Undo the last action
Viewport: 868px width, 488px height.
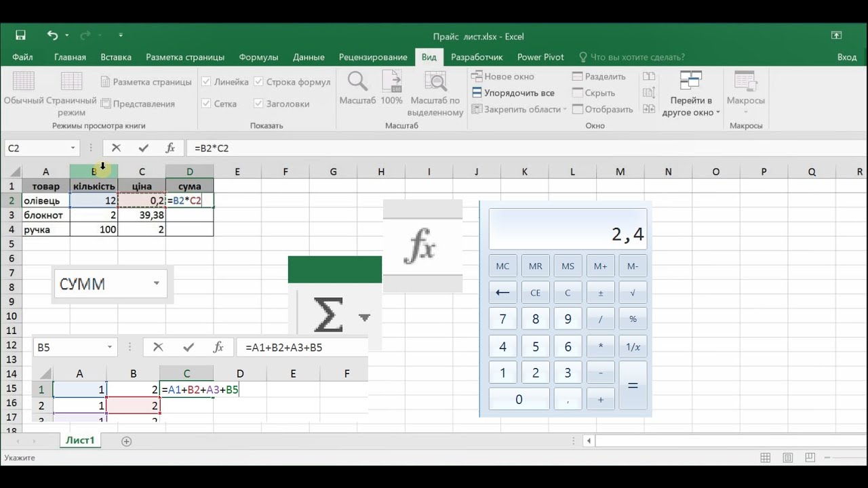click(x=52, y=35)
